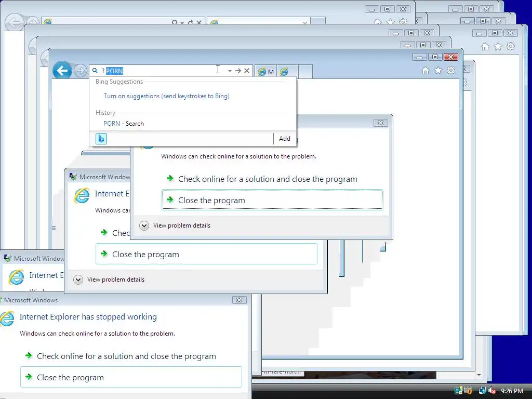
Task: Open the Tools gear in the front browser window
Action: pos(451,70)
